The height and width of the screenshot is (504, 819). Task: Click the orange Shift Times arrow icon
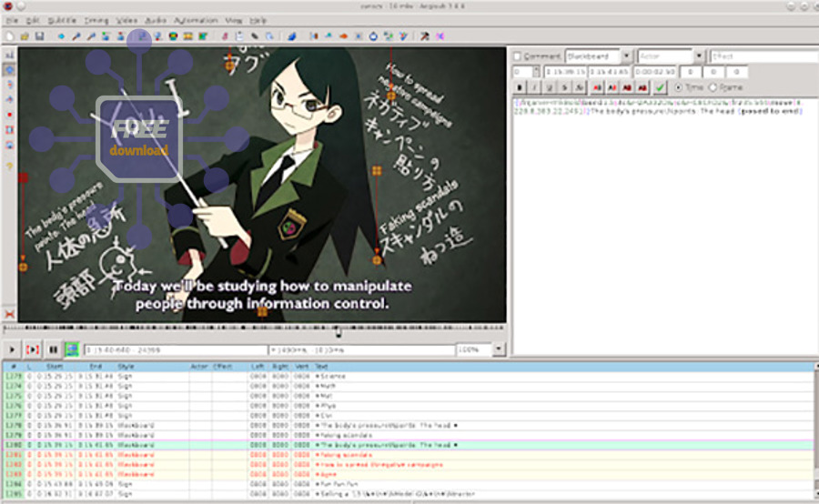tap(343, 36)
